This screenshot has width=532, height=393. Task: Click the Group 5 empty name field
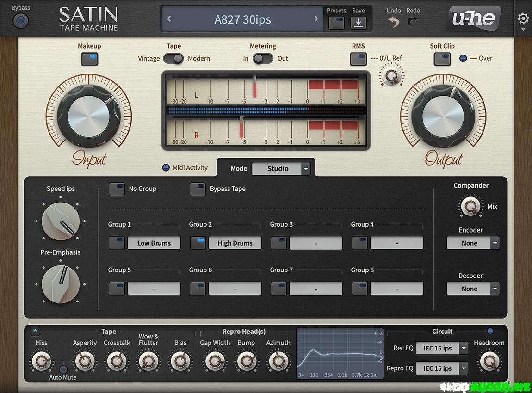tap(154, 289)
